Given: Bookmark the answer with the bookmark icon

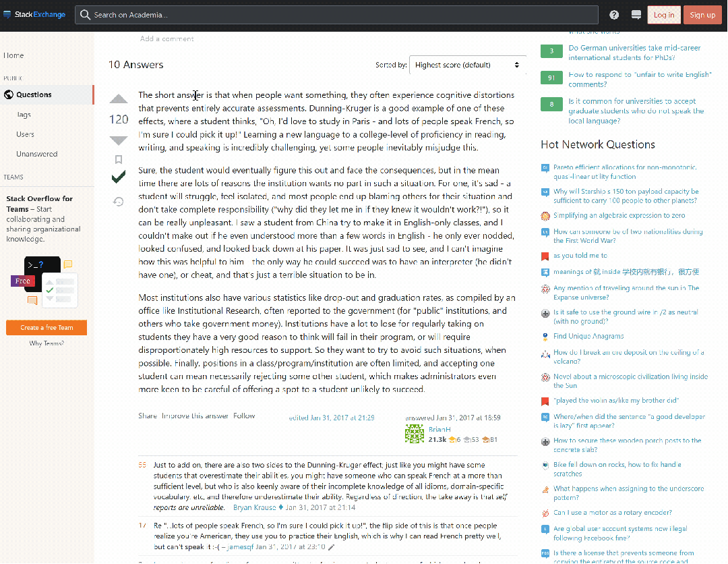Looking at the screenshot, I should [119, 160].
